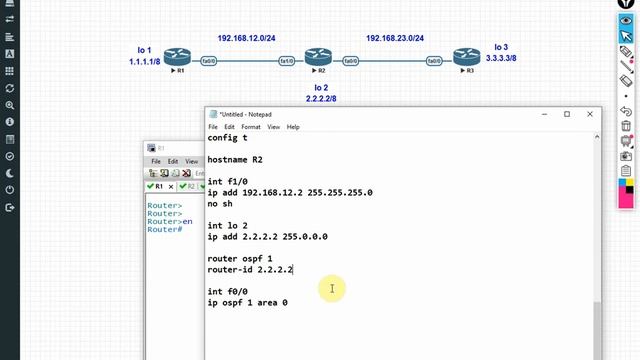Open the connections arrows icon in left sidebar
This screenshot has height=360, width=640.
[x=10, y=19]
